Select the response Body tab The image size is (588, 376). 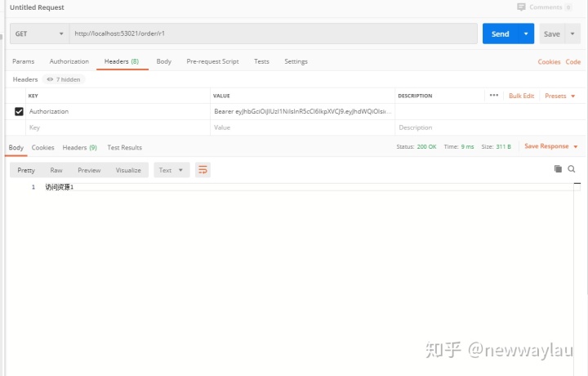[16, 147]
